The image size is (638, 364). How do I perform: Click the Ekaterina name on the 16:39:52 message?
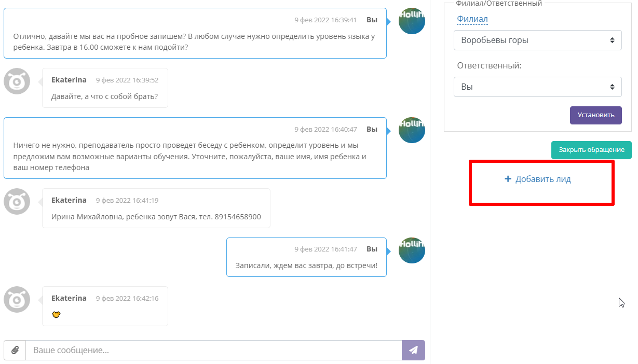[69, 80]
